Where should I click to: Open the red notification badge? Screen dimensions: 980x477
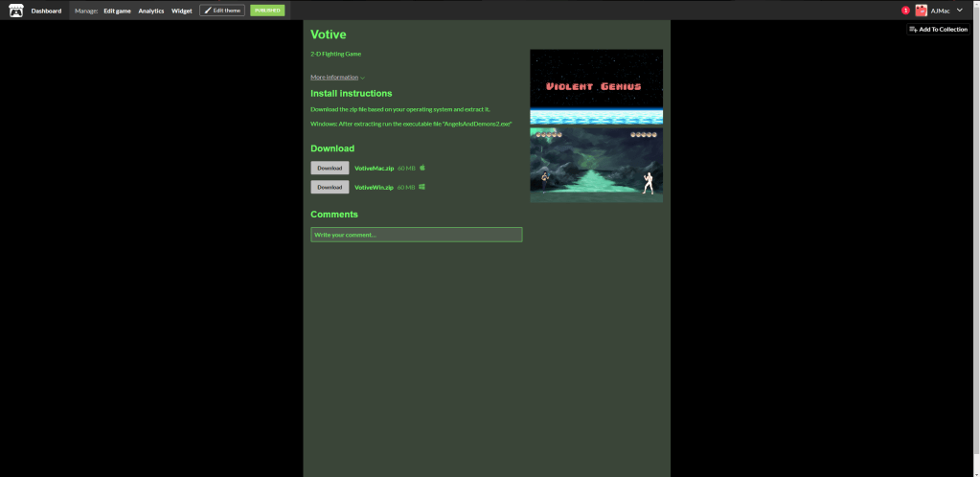click(905, 11)
